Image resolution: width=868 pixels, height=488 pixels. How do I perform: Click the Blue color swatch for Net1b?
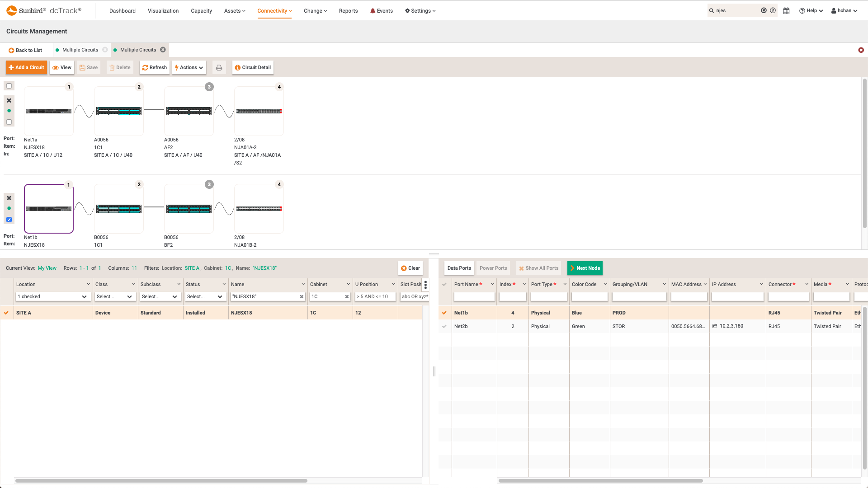tap(576, 312)
